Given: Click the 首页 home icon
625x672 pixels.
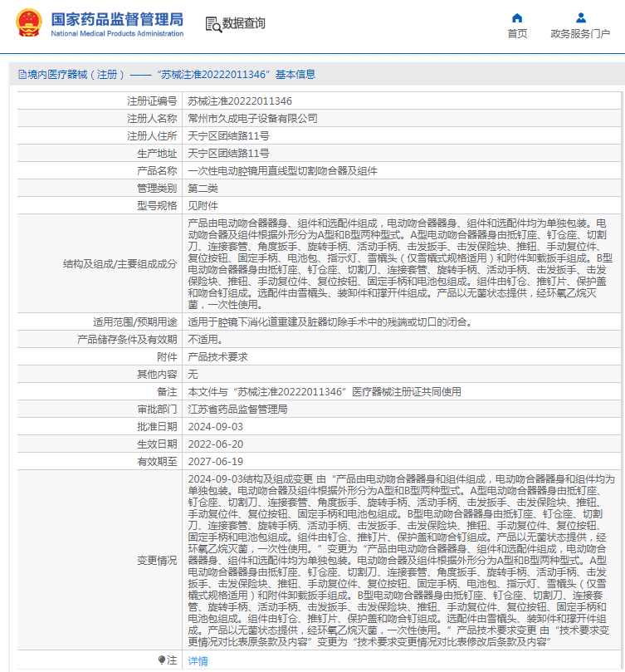Looking at the screenshot, I should coord(517,18).
